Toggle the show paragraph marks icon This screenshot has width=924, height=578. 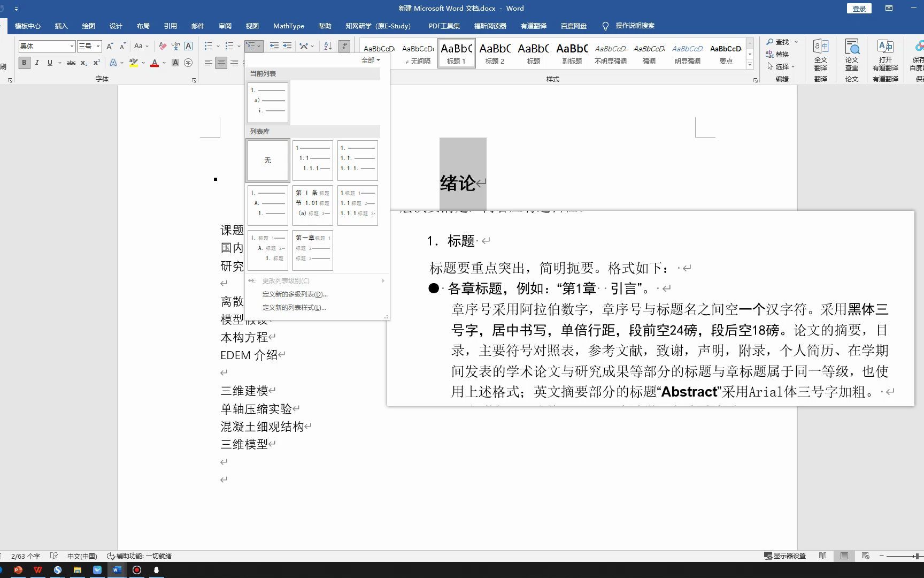tap(344, 46)
